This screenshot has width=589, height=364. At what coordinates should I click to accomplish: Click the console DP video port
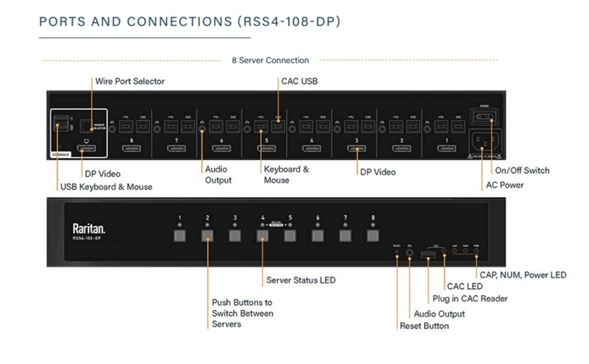pyautogui.click(x=87, y=148)
